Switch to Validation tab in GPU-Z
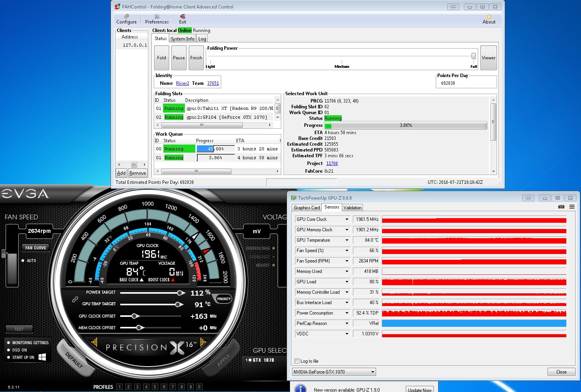581x392 pixels. pos(353,207)
